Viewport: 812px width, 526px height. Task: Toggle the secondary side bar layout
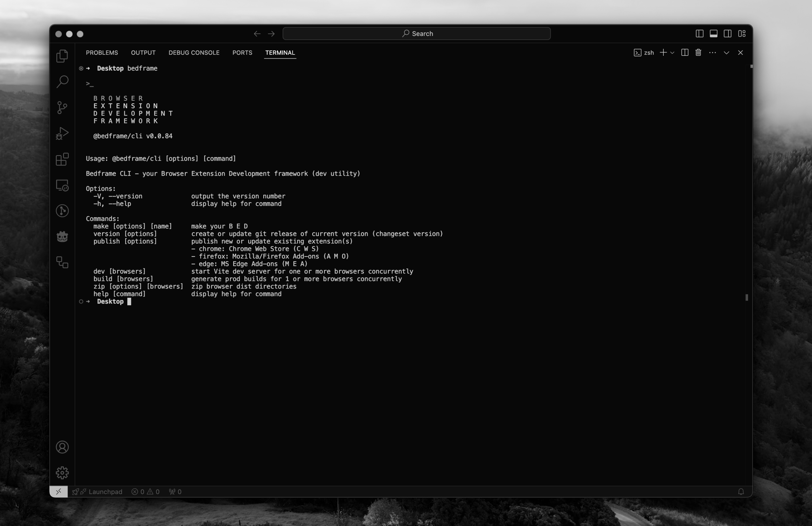pos(727,34)
